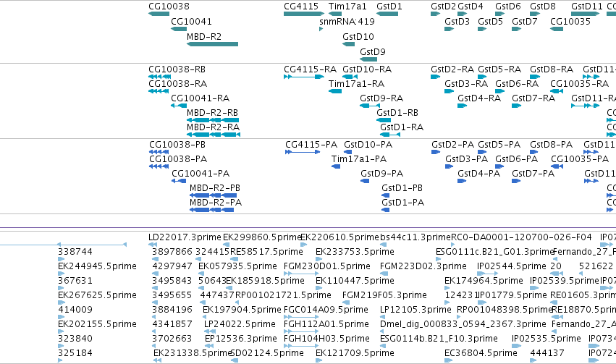616x364 pixels.
Task: Click the CG10035-RA transcript label
Action: [580, 84]
